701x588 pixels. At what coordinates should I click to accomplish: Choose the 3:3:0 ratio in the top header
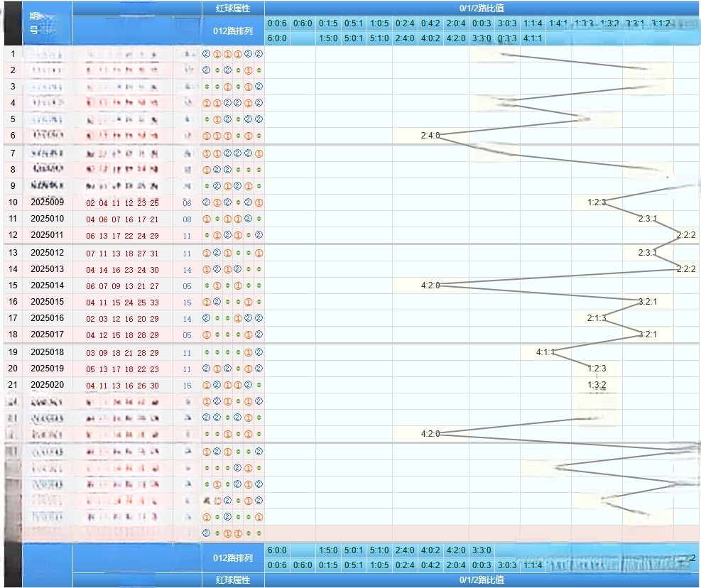tap(482, 38)
